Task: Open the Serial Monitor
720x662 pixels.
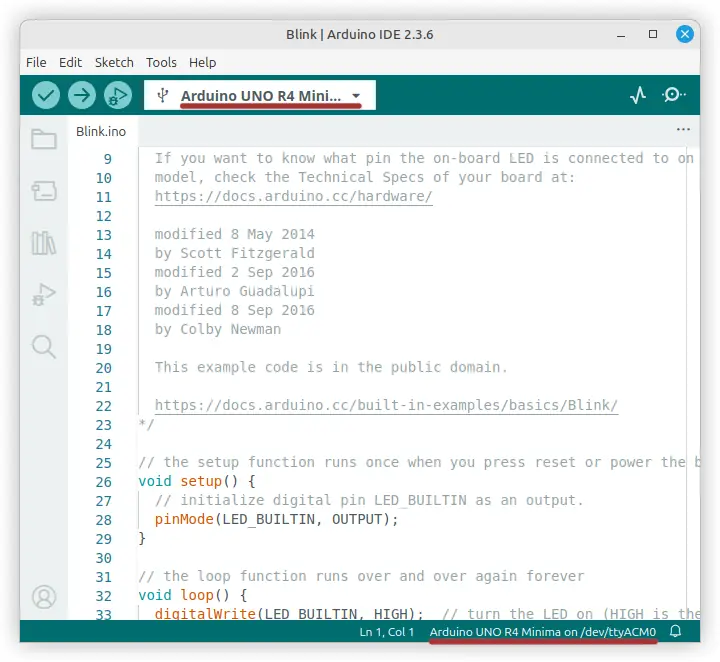Action: (x=674, y=95)
